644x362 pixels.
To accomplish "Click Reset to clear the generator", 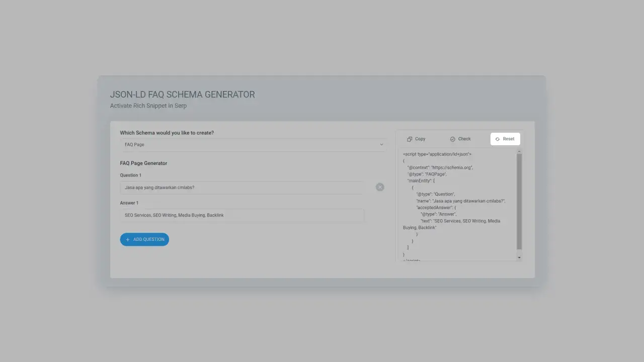I will pos(505,139).
